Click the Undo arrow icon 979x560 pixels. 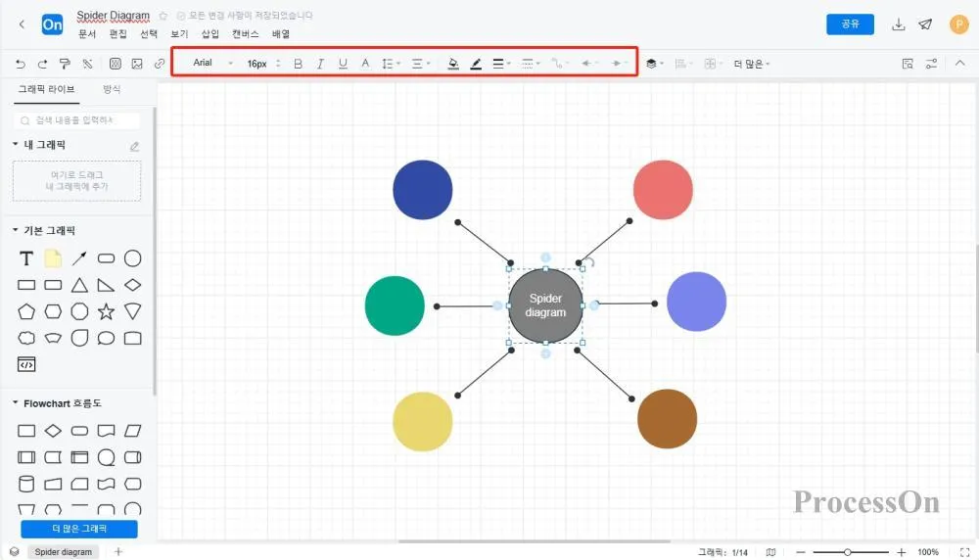[21, 64]
